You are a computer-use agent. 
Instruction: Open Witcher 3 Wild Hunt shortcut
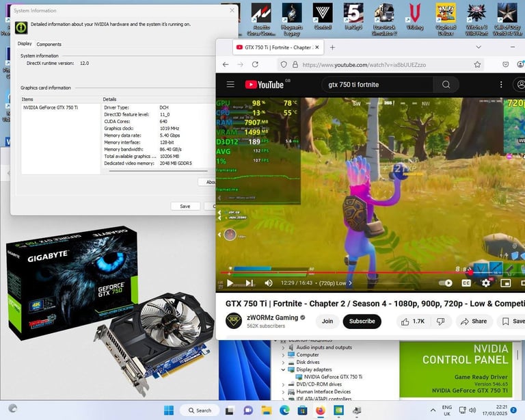click(x=476, y=19)
